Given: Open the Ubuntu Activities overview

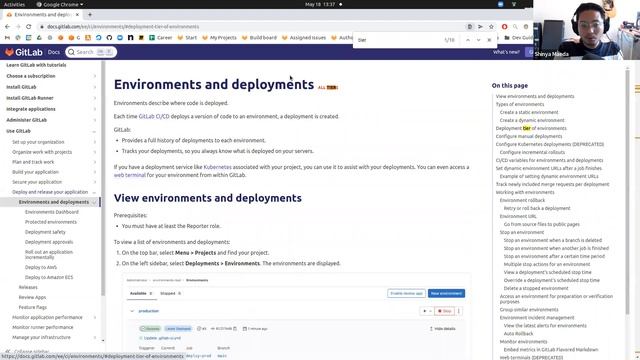Looking at the screenshot, I should tap(14, 4).
